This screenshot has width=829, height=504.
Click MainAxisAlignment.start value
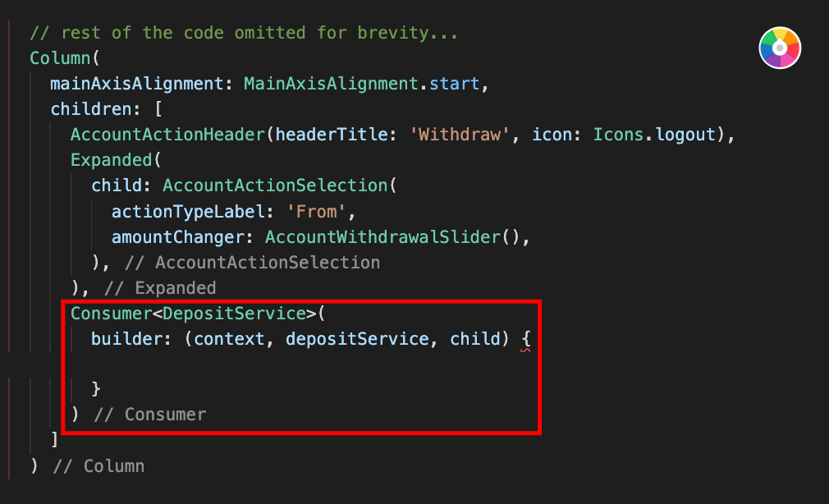[x=362, y=84]
